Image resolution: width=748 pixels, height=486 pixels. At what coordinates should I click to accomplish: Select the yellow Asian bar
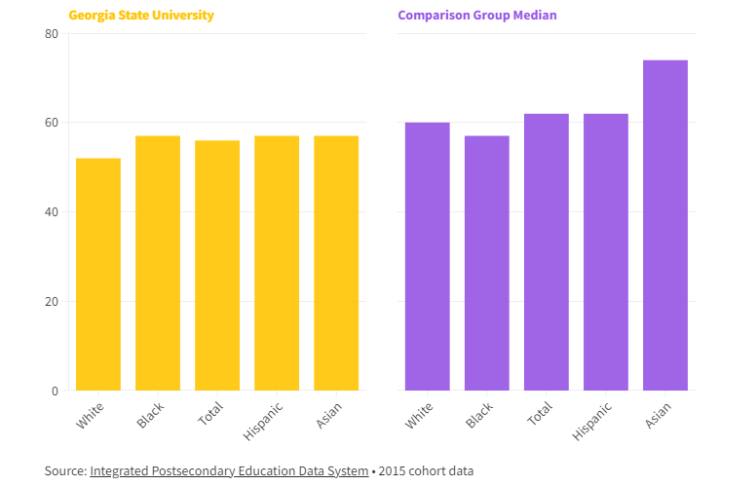click(336, 263)
